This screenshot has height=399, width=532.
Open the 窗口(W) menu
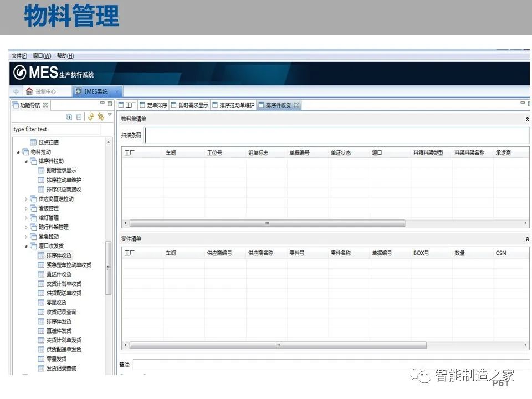(42, 55)
